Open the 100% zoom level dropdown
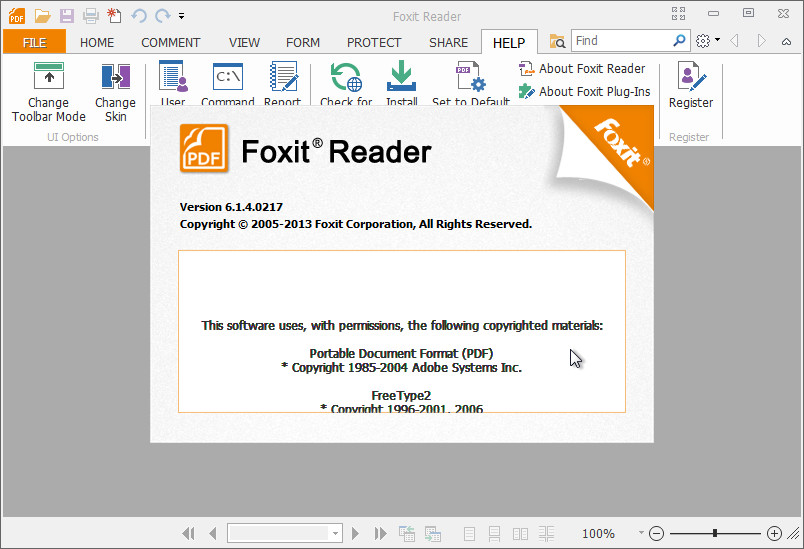 [x=641, y=533]
